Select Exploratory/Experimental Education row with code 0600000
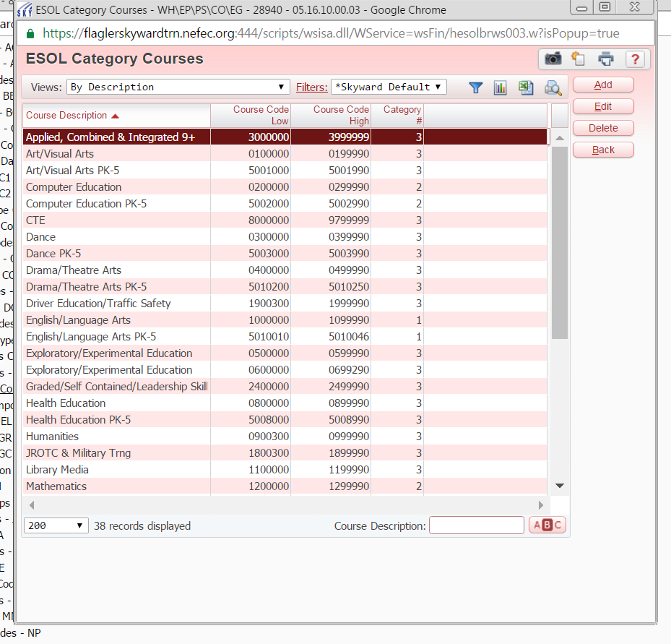 (x=285, y=370)
